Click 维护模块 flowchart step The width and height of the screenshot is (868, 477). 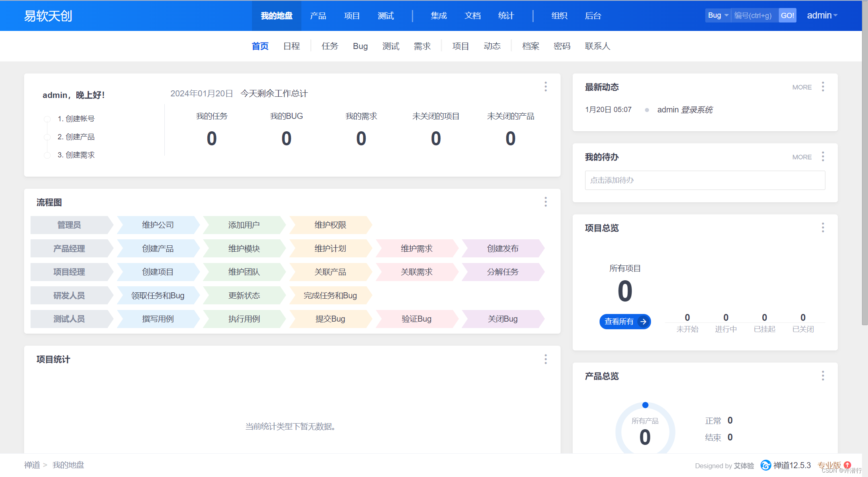tap(244, 249)
